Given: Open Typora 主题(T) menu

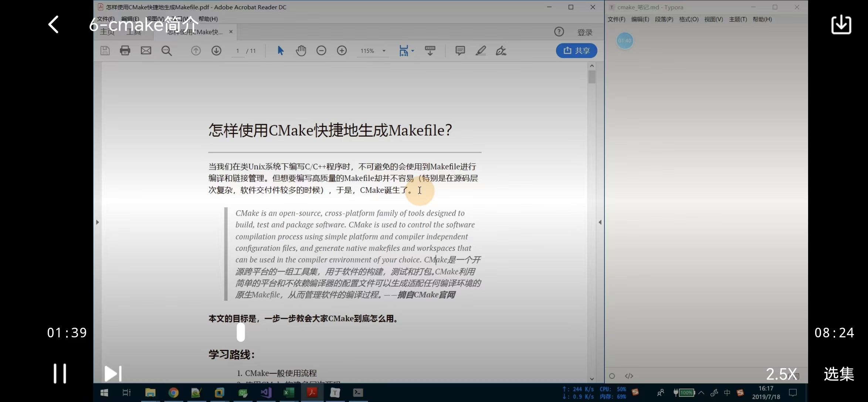Looking at the screenshot, I should [x=738, y=19].
